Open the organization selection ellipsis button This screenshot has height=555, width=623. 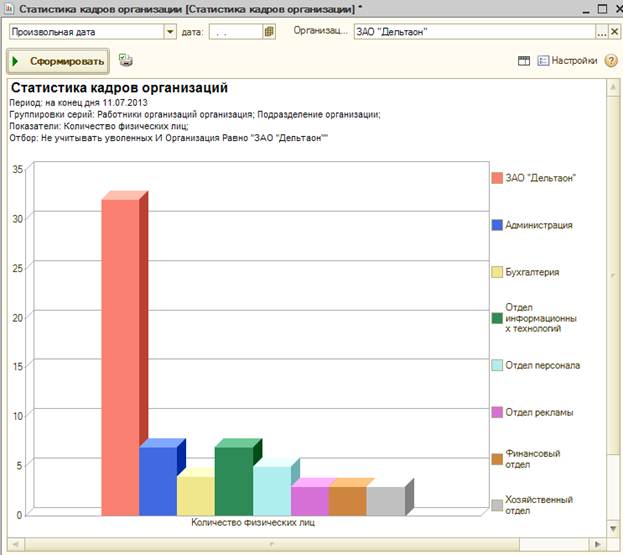602,32
